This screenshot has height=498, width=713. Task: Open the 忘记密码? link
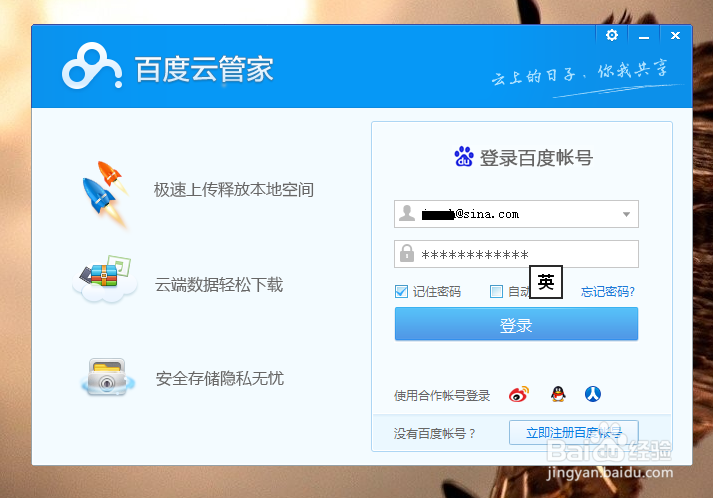(x=608, y=292)
